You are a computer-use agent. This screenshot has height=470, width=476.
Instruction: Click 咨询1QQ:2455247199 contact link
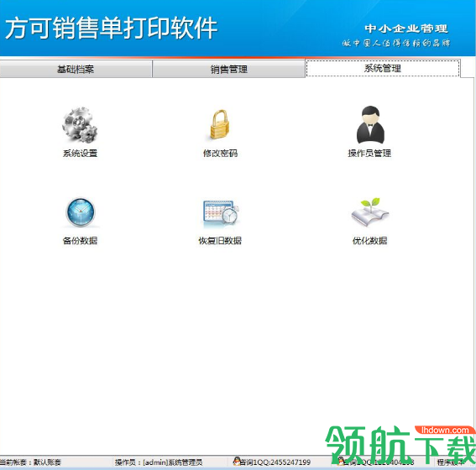275,462
